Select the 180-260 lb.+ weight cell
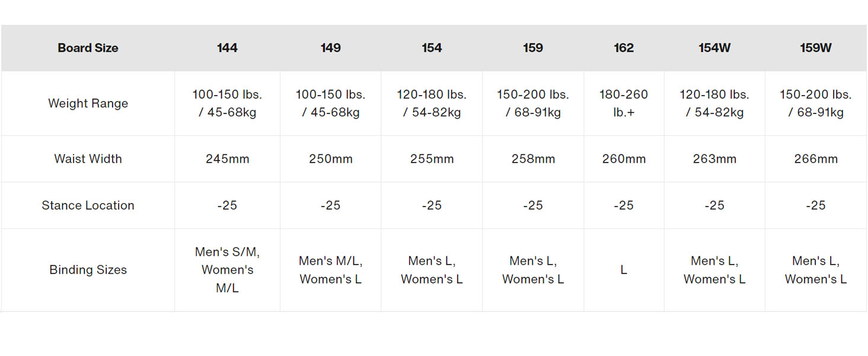Viewport: 868px width, 356px height. pyautogui.click(x=624, y=103)
